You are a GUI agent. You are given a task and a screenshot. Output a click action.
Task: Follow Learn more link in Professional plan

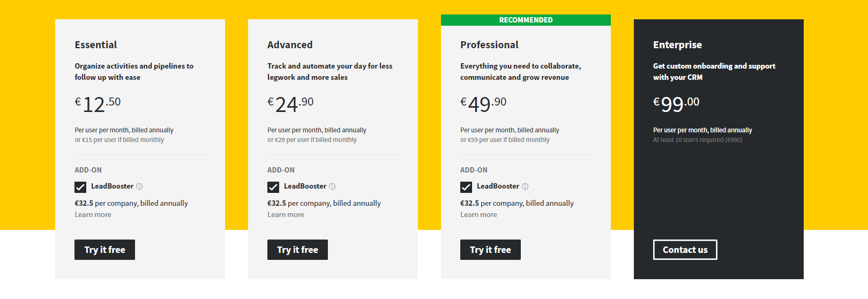pos(479,215)
